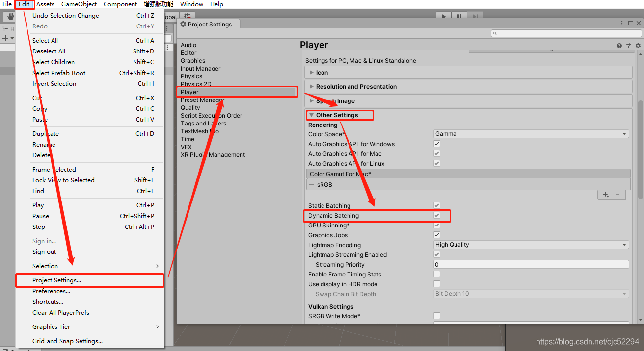Disable Static Batching checkbox

click(437, 205)
